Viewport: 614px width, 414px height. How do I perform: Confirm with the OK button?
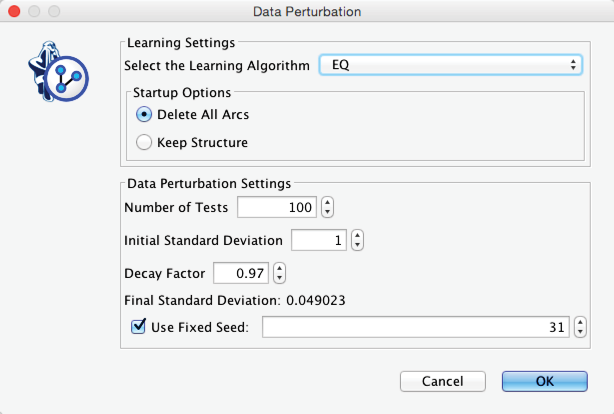pyautogui.click(x=544, y=381)
